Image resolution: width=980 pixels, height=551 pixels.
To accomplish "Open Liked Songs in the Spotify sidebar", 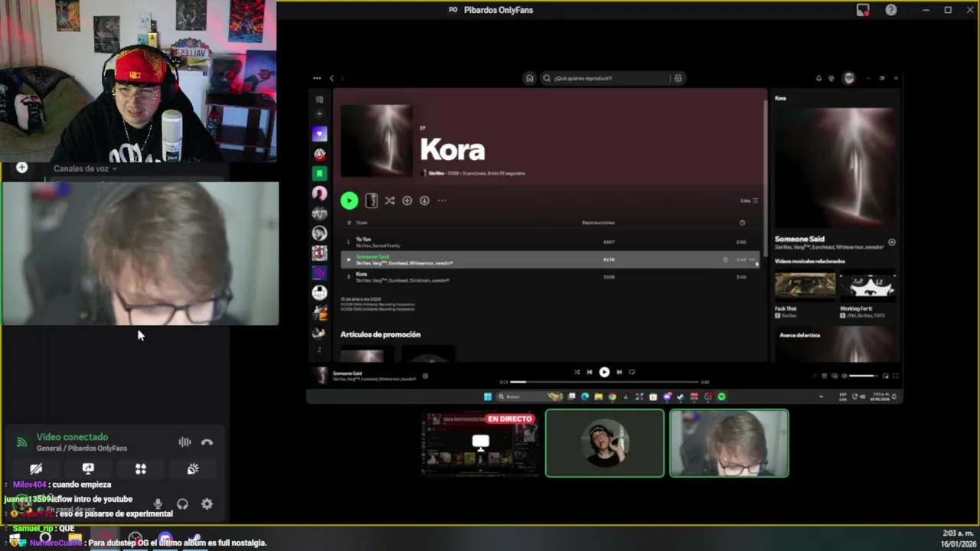I will pyautogui.click(x=319, y=134).
